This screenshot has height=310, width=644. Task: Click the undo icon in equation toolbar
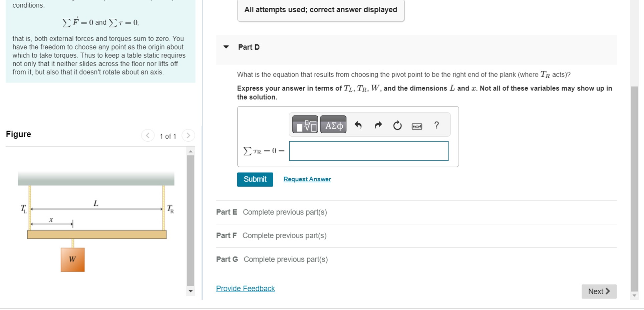pyautogui.click(x=358, y=125)
